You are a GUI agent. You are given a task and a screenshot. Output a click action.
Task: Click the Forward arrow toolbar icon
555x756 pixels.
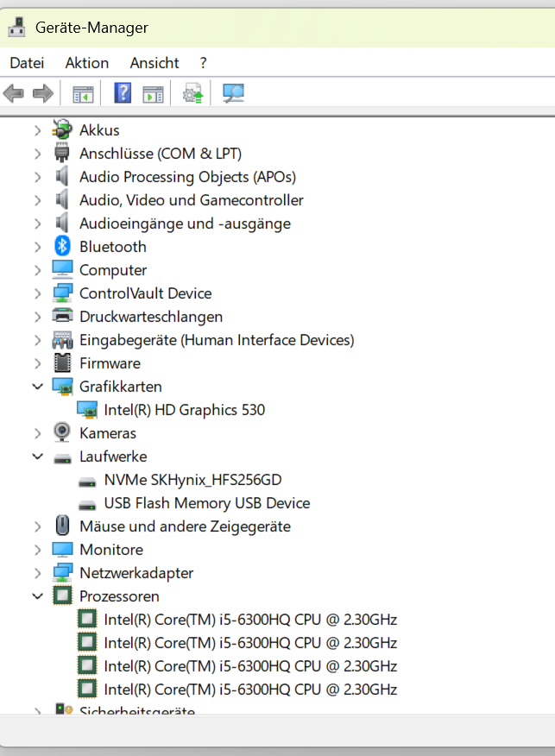click(43, 93)
